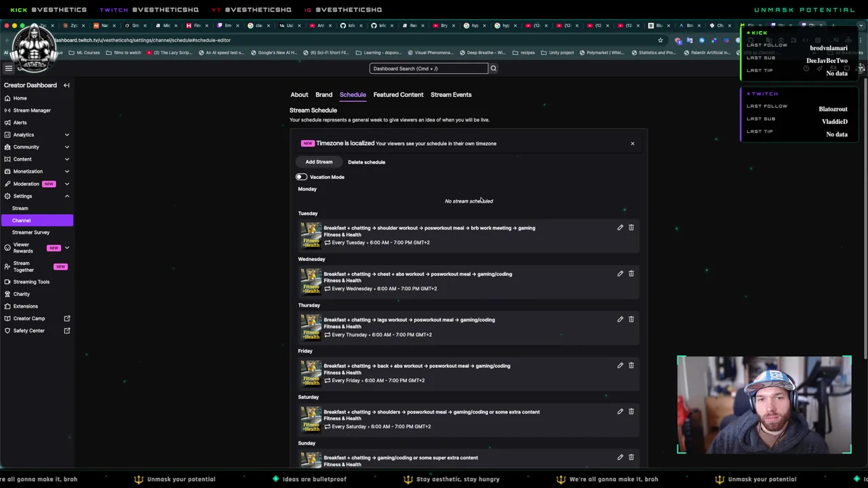Delete the Saturday stream with trash icon

point(631,411)
